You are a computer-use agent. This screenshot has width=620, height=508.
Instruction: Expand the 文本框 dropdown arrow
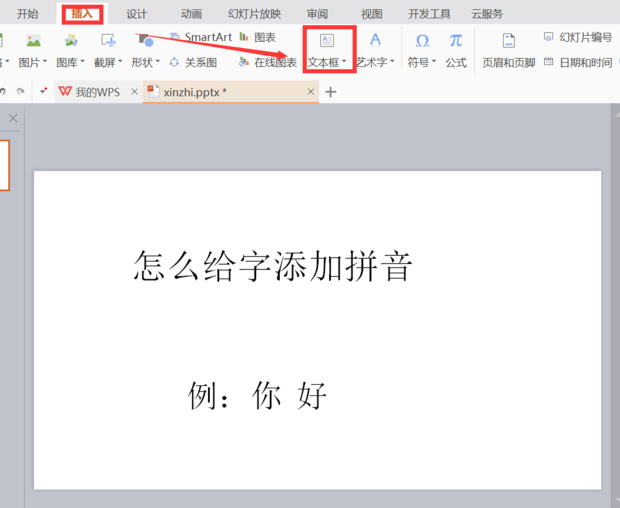click(x=344, y=62)
